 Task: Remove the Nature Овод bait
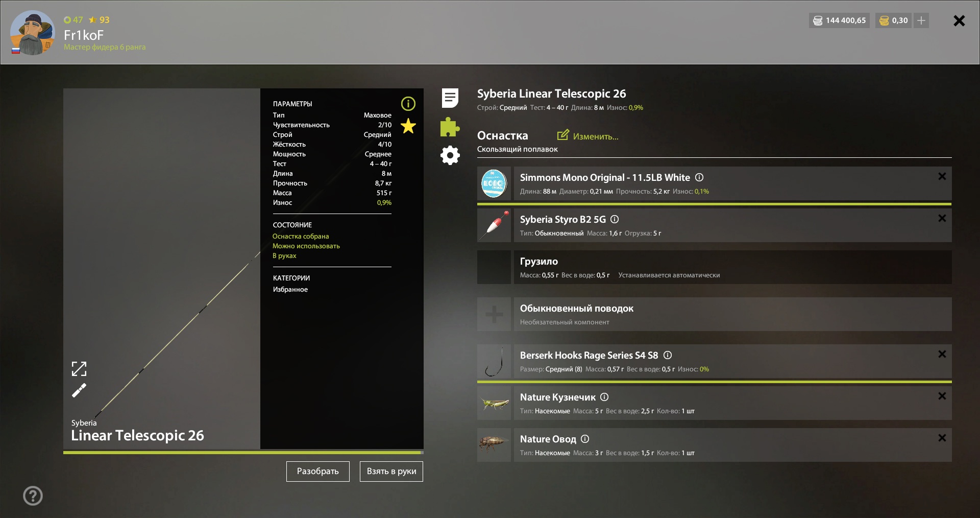click(x=942, y=438)
